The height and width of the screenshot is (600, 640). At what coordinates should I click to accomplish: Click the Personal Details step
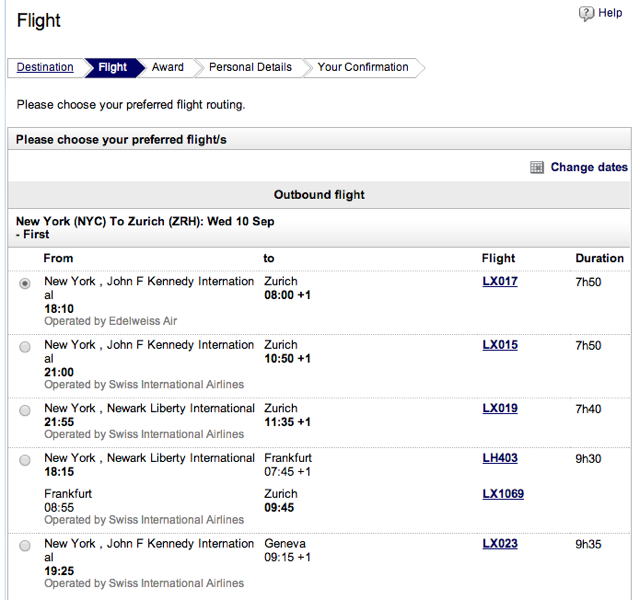[250, 67]
